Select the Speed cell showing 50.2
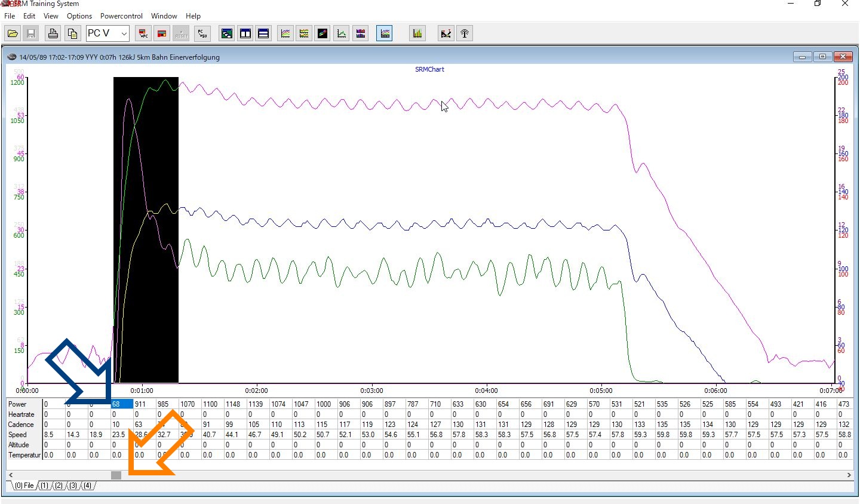860x504 pixels. coord(303,435)
